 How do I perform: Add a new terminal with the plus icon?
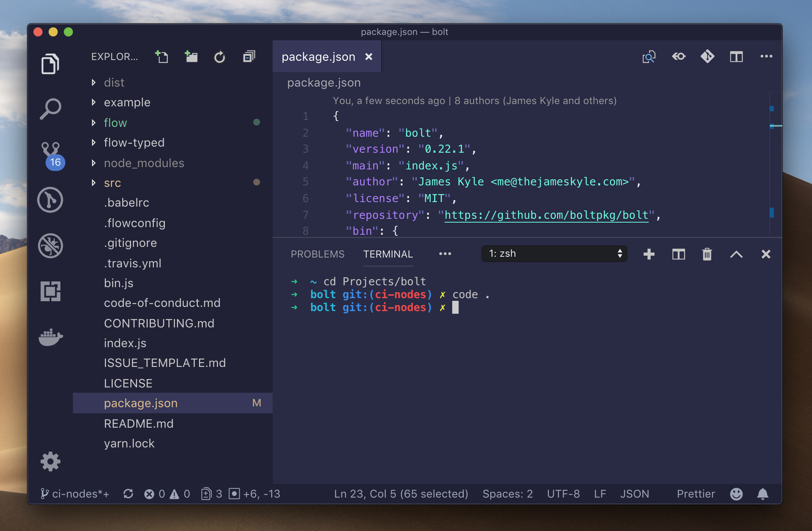649,254
